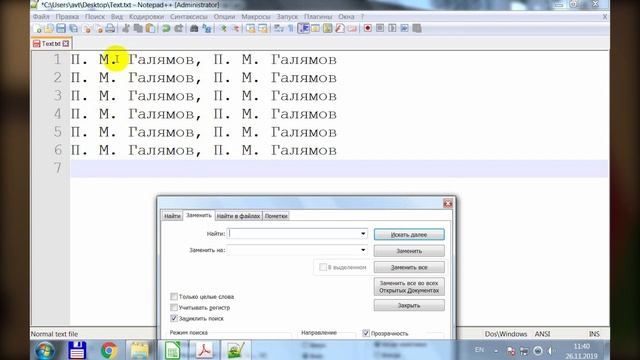Expand the 'Найти' field history dropdown
This screenshot has height=360, width=640.
click(x=363, y=233)
